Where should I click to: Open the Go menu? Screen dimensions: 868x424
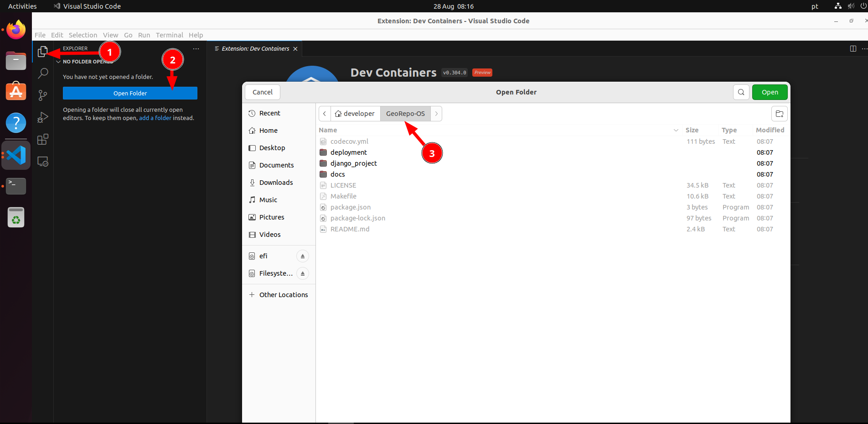coord(128,35)
